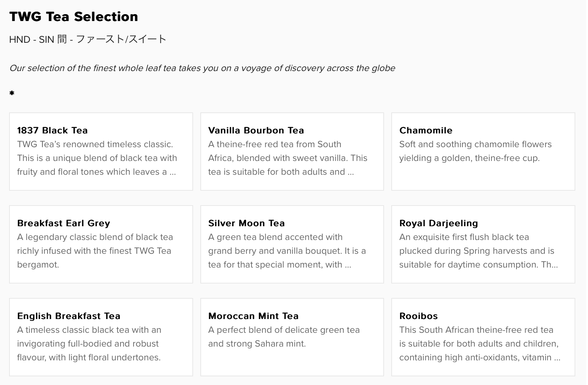Click the Chamomile heading text
This screenshot has height=385, width=588.
point(426,131)
